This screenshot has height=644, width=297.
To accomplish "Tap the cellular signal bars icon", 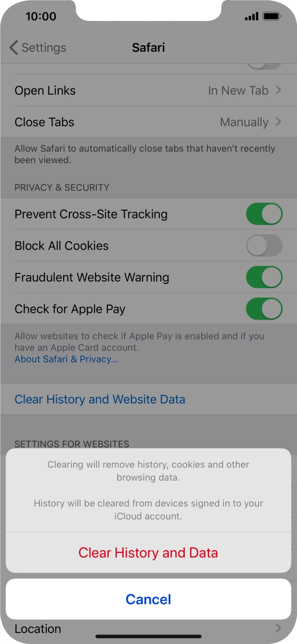I will pyautogui.click(x=251, y=16).
